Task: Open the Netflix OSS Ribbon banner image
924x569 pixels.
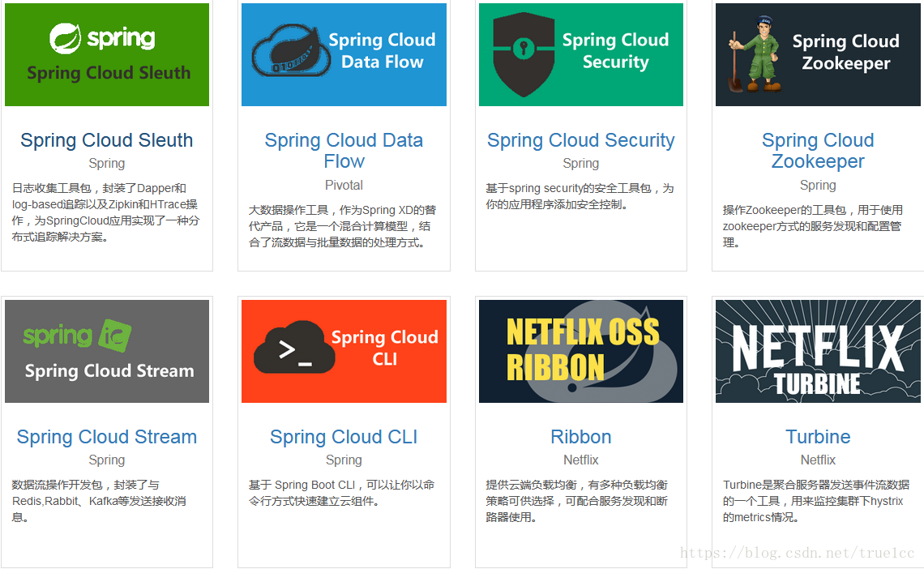Action: pos(581,351)
